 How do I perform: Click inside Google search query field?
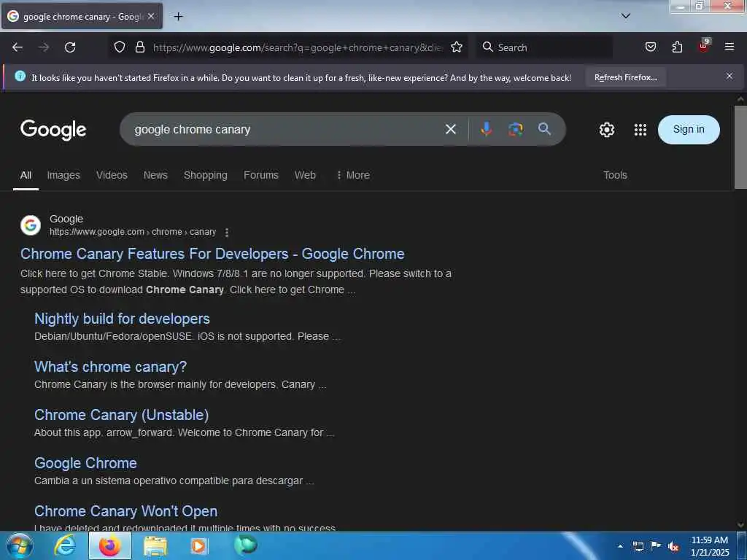tap(286, 129)
